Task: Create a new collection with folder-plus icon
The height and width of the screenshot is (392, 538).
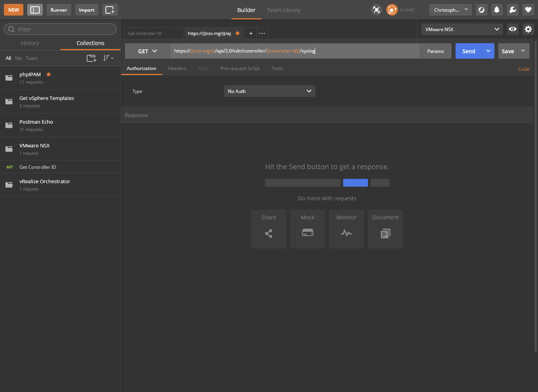Action: 91,58
